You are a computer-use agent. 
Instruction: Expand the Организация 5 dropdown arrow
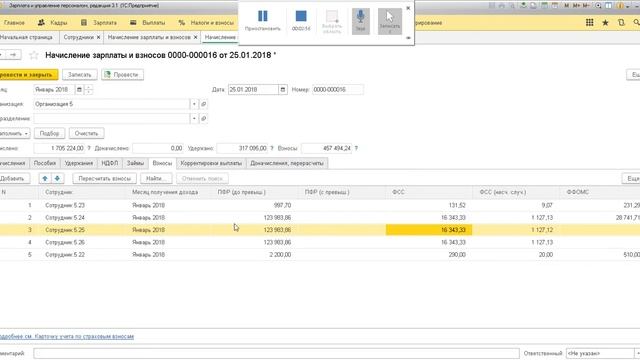[194, 104]
